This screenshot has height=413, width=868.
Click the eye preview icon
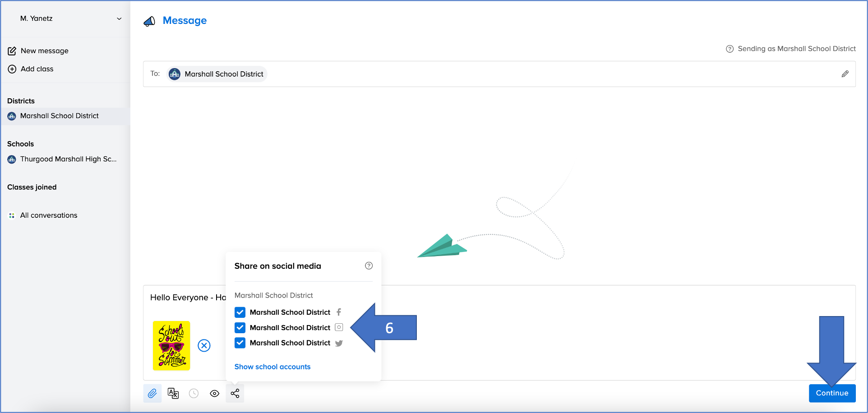point(214,393)
